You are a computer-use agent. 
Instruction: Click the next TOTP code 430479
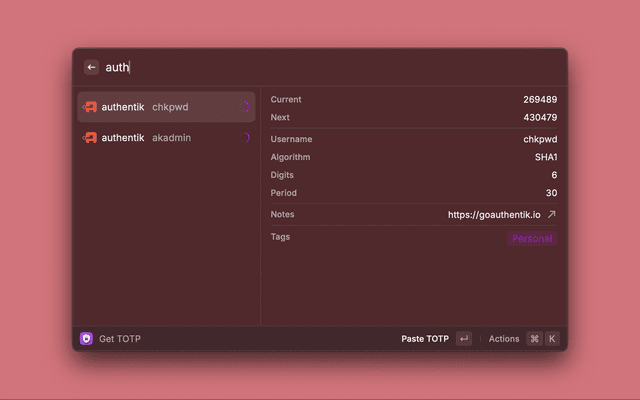(x=539, y=117)
